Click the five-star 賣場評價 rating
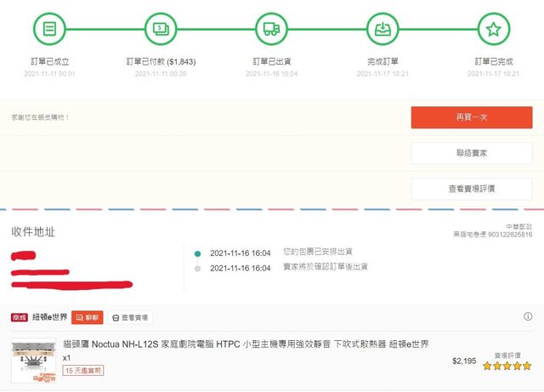 click(x=507, y=366)
